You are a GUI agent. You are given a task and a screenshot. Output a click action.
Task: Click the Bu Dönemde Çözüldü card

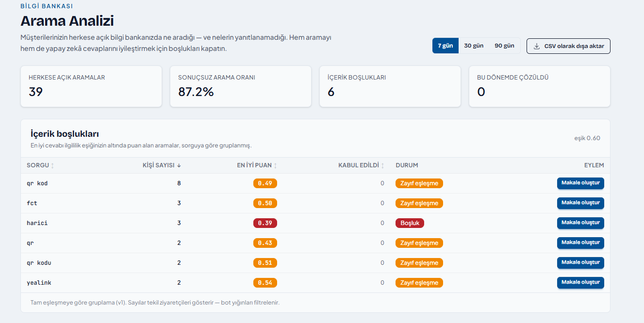(x=540, y=86)
